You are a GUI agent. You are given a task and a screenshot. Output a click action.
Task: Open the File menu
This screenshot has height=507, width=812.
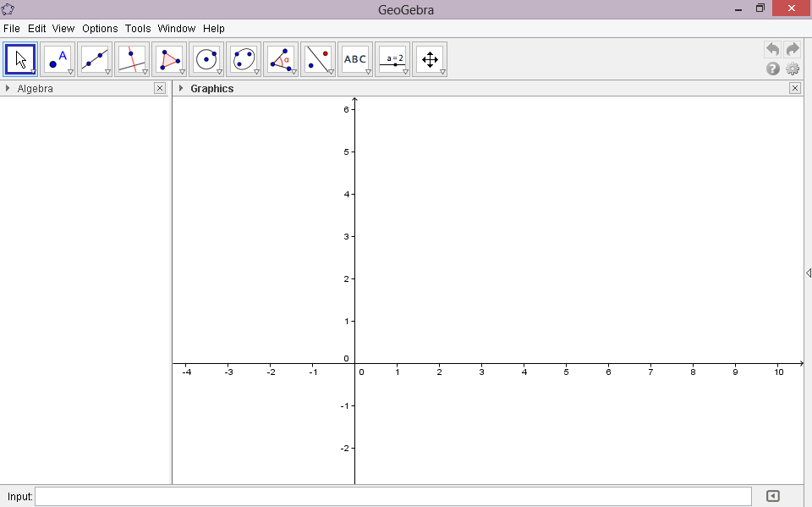point(11,29)
